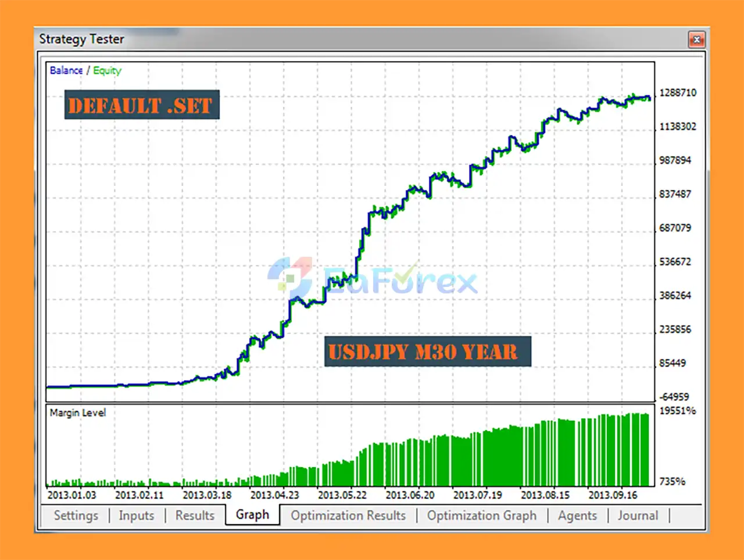Click the 1288710 balance axis value

pyautogui.click(x=677, y=93)
